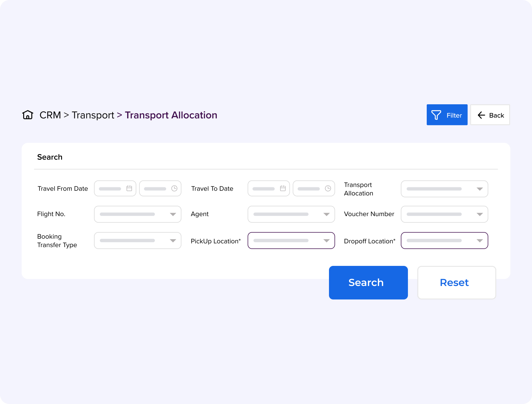The width and height of the screenshot is (532, 404).
Task: Go to CRM in breadcrumb
Action: point(50,115)
